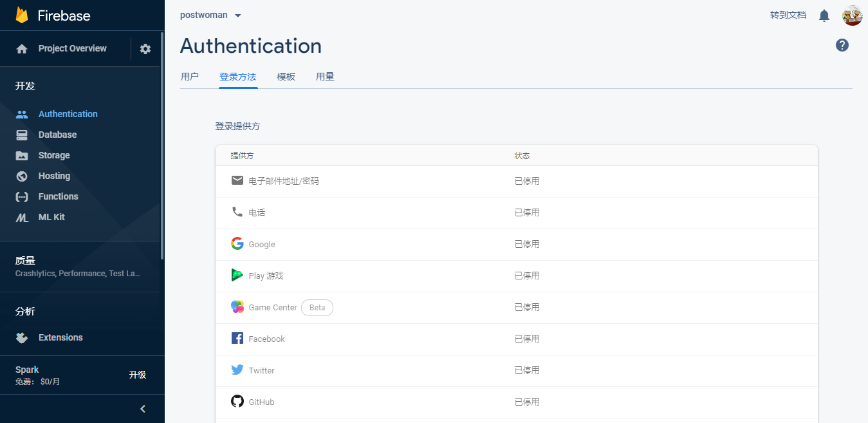Screen dimensions: 868x423
Task: Collapse the sidebar with the chevron
Action: [x=143, y=409]
